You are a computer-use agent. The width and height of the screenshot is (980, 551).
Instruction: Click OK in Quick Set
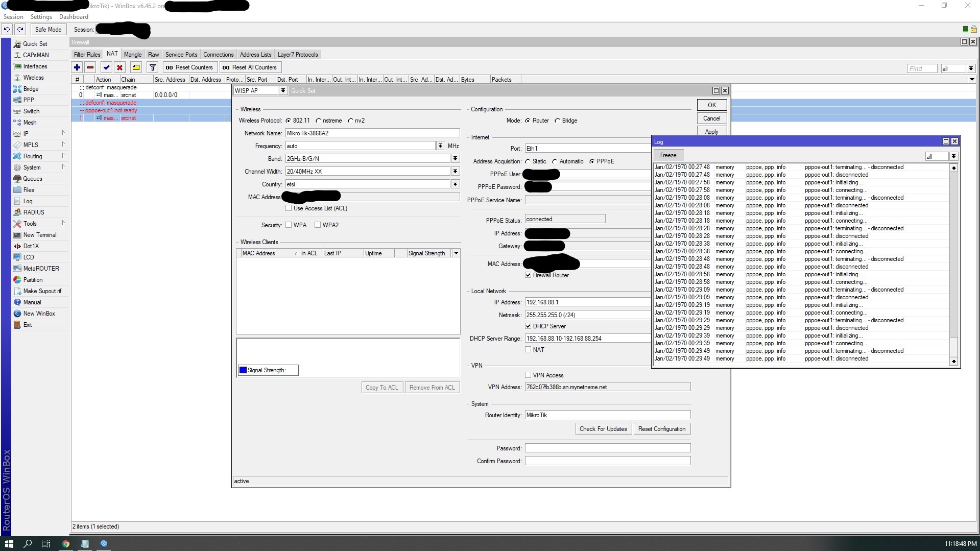(712, 105)
